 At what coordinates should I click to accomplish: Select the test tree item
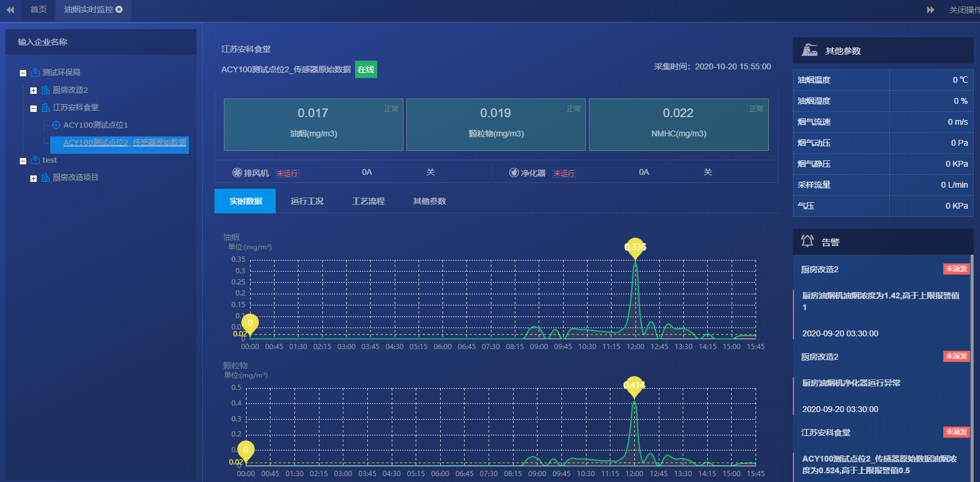coord(50,160)
